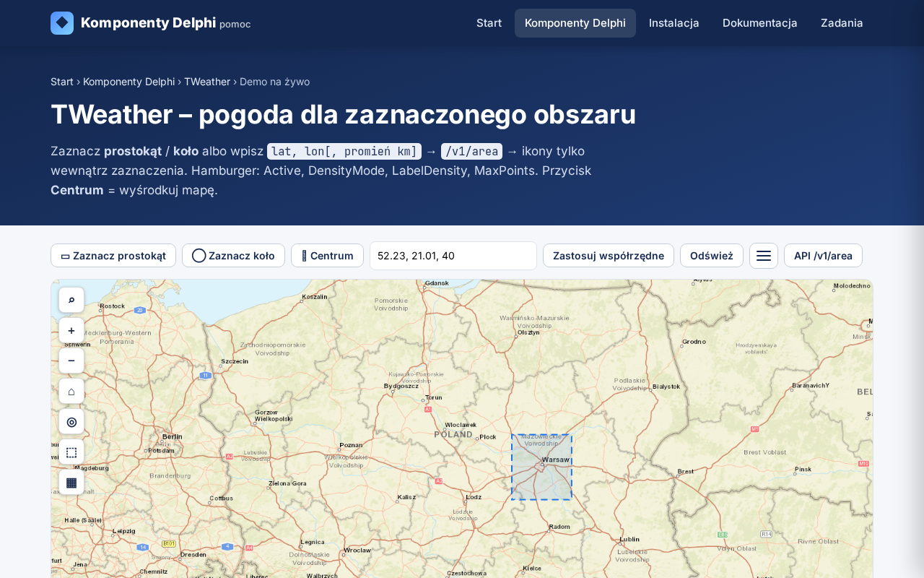The height and width of the screenshot is (578, 924).
Task: Click the Zaznacz prostokąt button
Action: pos(113,256)
